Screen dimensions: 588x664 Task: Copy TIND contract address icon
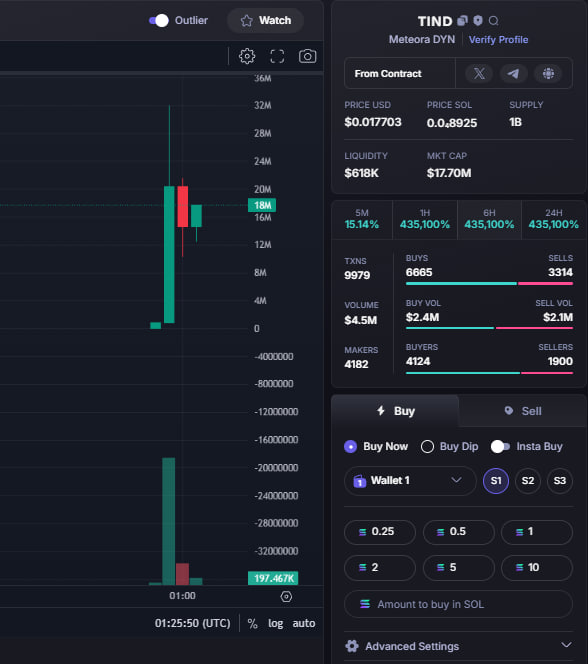click(x=463, y=20)
